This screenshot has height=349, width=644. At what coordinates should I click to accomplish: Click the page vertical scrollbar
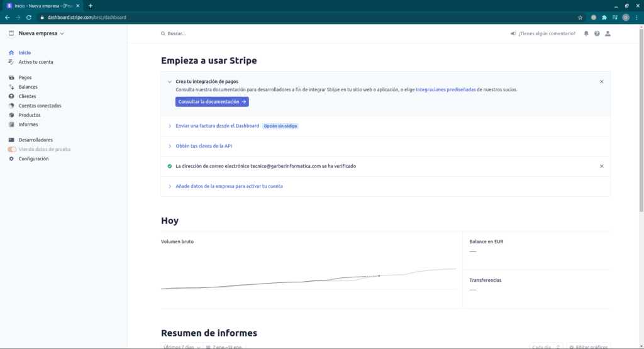tap(641, 119)
